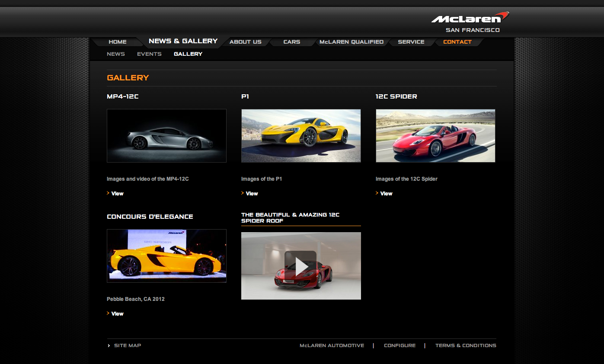Go to the About Us tab

point(246,42)
